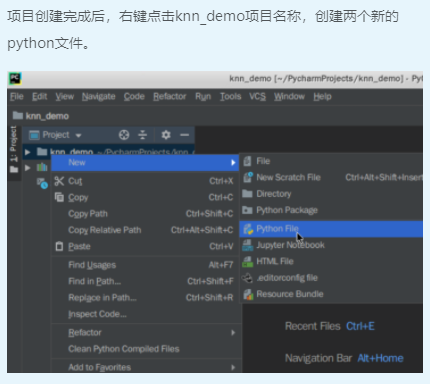Screen dimensions: 430x384
Task: Select Jupyter Notebook entry
Action: tap(331, 245)
